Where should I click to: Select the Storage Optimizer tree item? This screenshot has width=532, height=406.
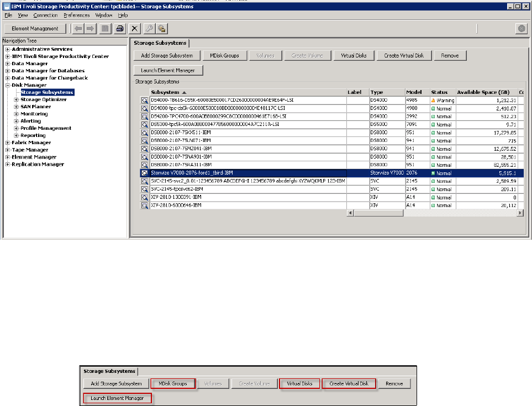point(44,99)
